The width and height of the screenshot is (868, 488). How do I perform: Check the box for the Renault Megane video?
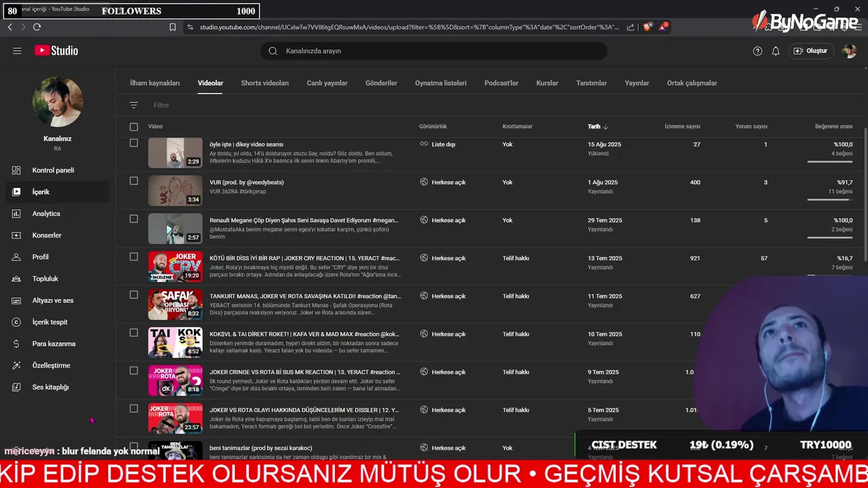134,219
